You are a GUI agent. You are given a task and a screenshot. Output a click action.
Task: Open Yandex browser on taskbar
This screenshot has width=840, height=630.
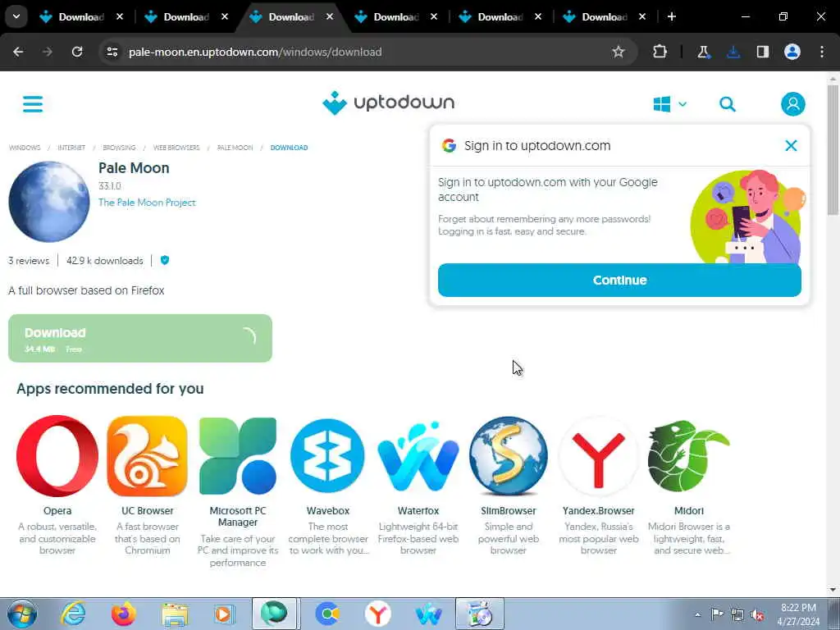pyautogui.click(x=377, y=614)
